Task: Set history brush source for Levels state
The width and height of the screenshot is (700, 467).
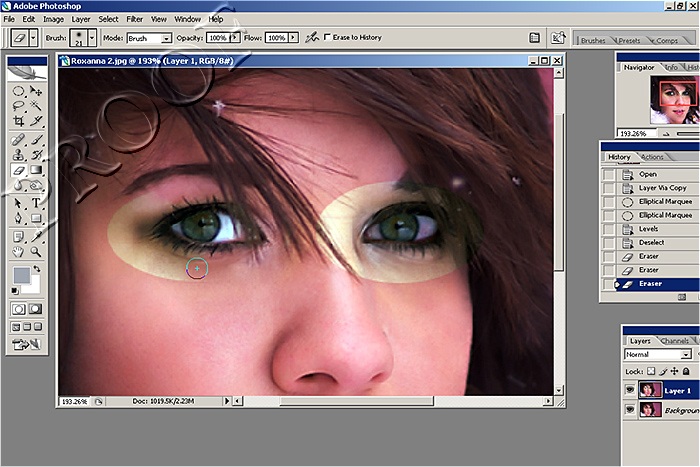Action: [x=608, y=229]
